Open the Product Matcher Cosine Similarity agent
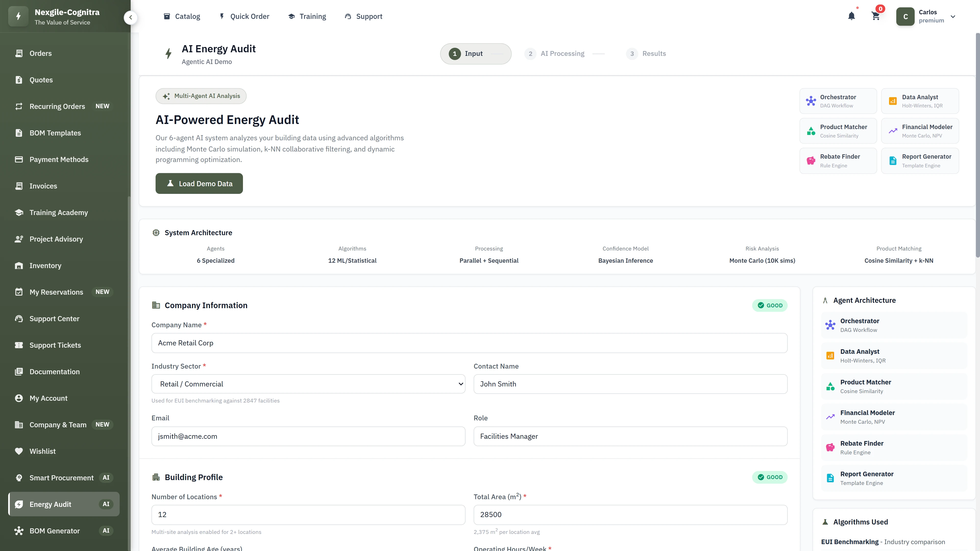This screenshot has width=980, height=551. (x=838, y=130)
